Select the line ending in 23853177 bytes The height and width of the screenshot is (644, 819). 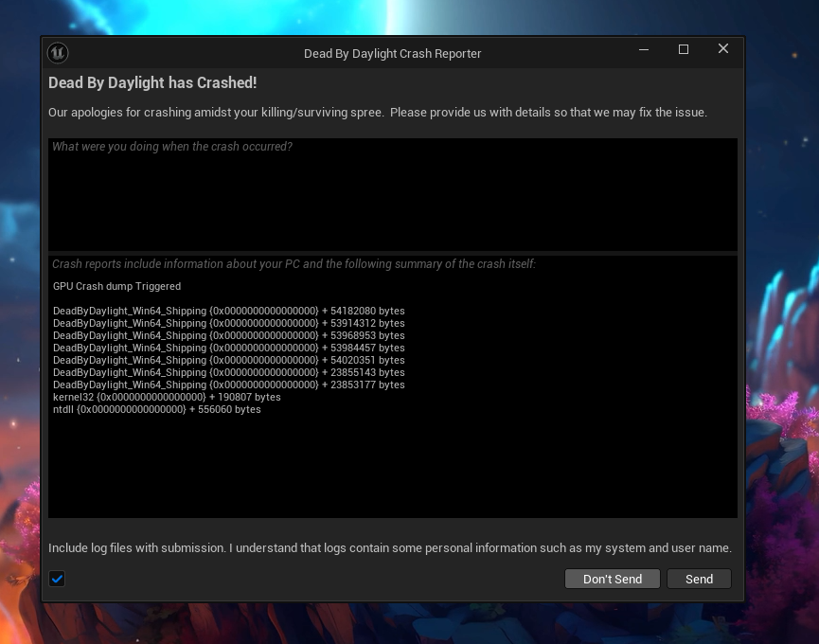229,385
